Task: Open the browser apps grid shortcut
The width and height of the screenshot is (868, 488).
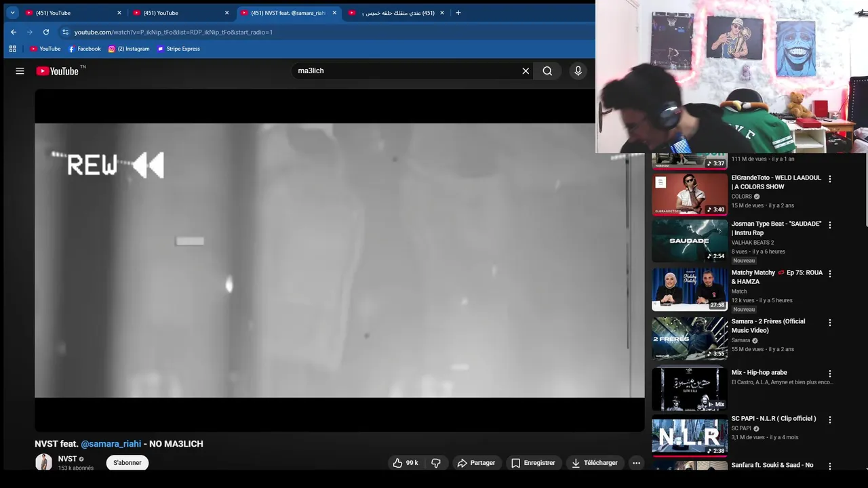Action: (12, 49)
